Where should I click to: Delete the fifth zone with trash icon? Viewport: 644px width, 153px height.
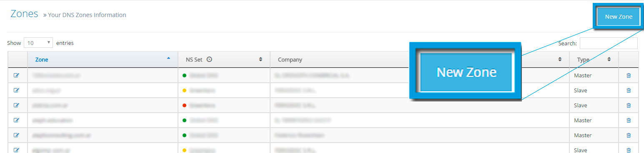pyautogui.click(x=629, y=135)
